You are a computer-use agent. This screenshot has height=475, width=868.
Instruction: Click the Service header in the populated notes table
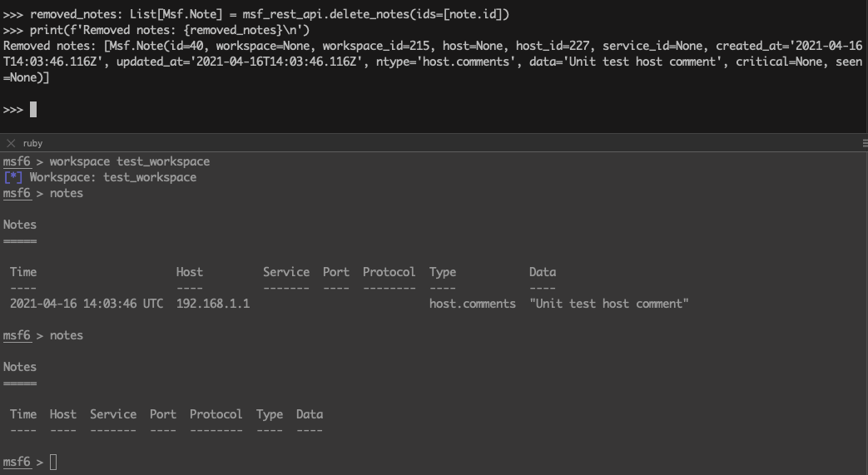click(285, 272)
